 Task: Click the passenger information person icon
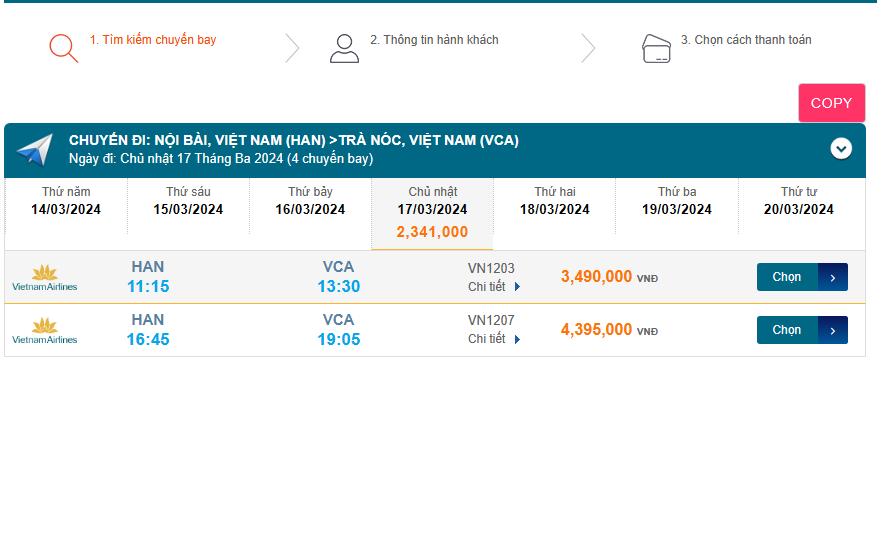tap(344, 48)
